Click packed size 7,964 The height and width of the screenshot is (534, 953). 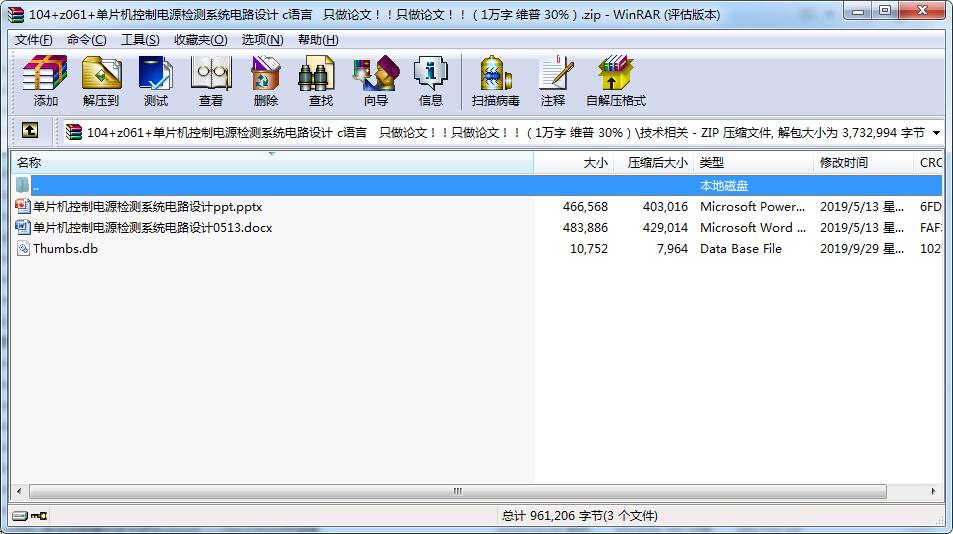click(x=672, y=248)
